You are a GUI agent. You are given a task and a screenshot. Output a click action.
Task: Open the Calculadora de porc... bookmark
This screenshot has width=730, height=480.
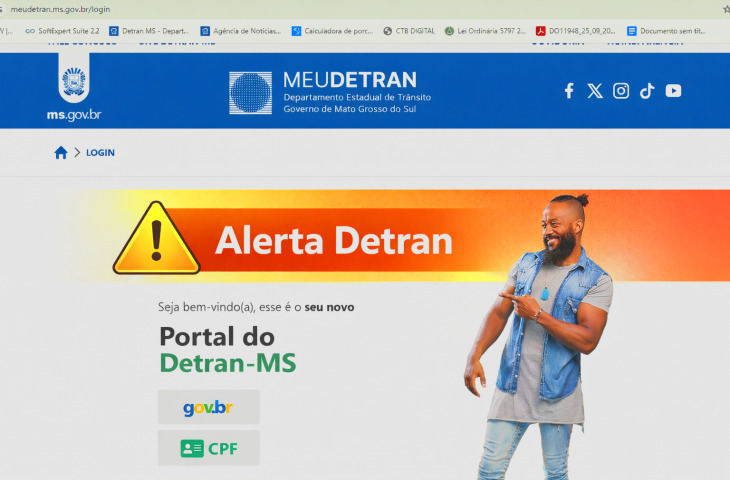click(x=332, y=31)
